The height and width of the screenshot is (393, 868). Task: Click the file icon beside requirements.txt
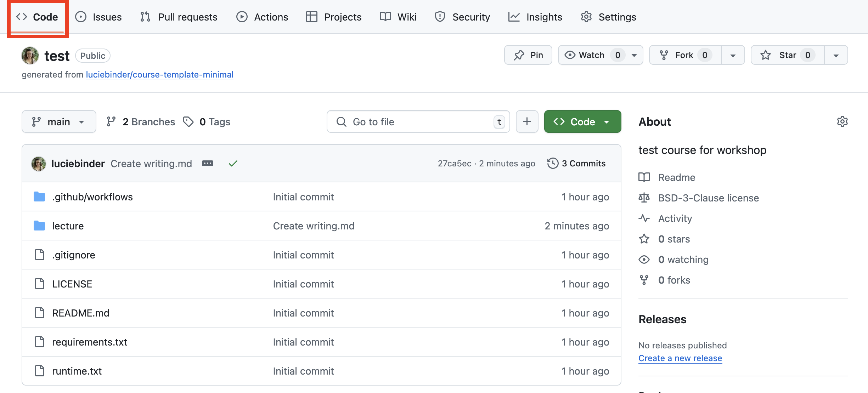pos(40,342)
